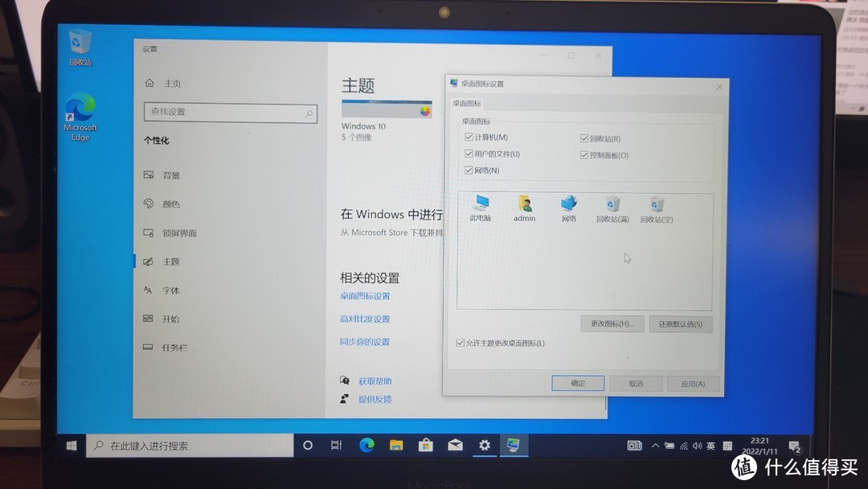Click the 提供反馈 link
This screenshot has height=489, width=868.
point(375,399)
